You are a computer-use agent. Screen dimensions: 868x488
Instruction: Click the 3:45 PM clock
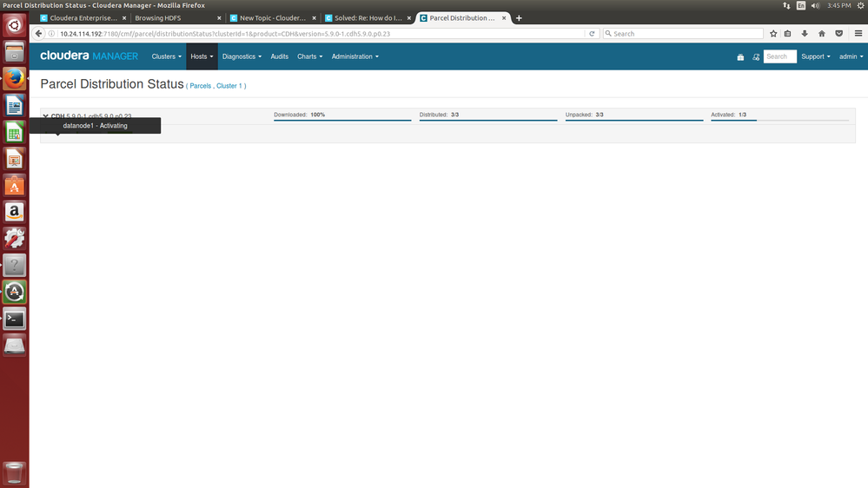point(839,5)
